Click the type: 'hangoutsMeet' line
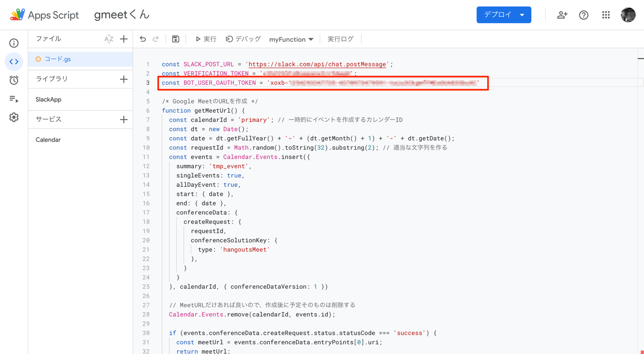The image size is (644, 354). point(234,249)
